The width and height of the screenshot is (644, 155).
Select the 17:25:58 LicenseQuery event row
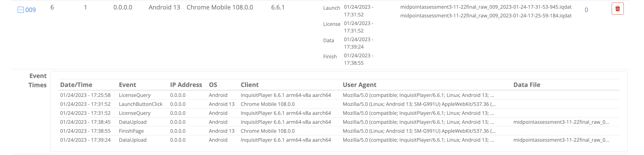[x=339, y=95]
